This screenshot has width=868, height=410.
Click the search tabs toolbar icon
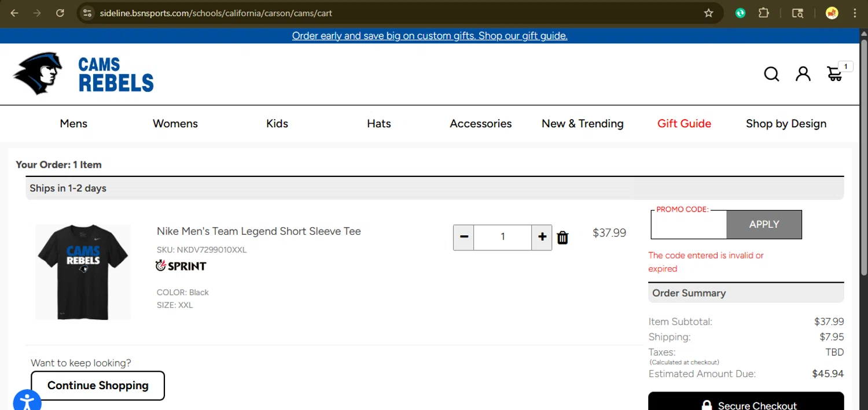pos(797,13)
